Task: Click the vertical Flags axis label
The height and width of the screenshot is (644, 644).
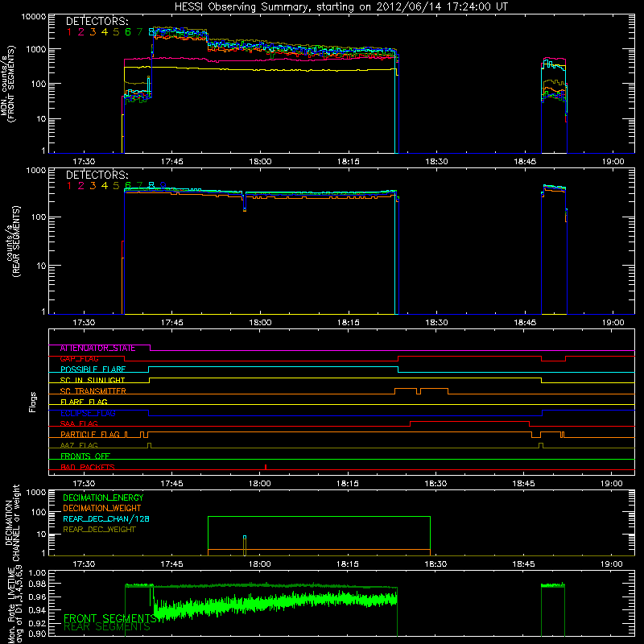Action: (33, 402)
